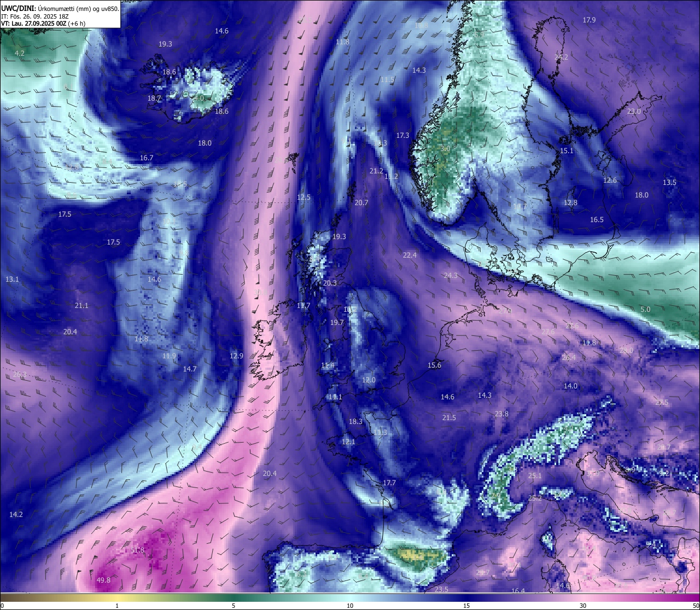Click the 25.1 value label
Viewport: 700px width, 610px height.
coord(535,475)
